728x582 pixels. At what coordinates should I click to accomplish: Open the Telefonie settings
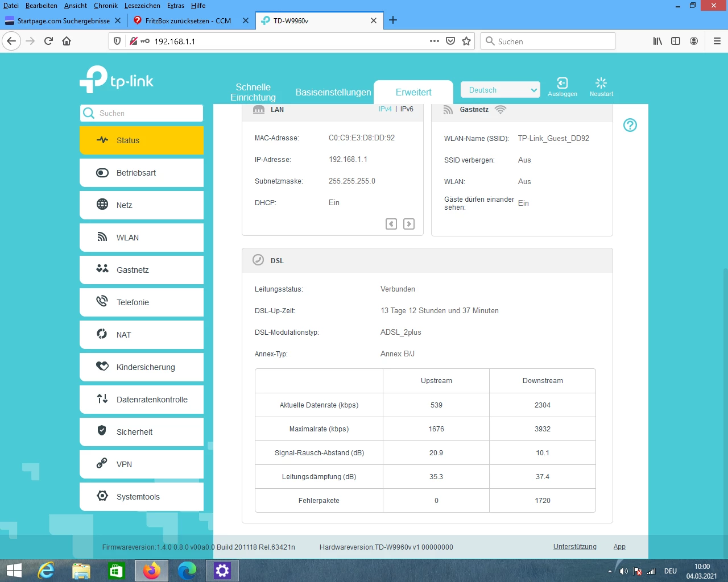click(142, 302)
